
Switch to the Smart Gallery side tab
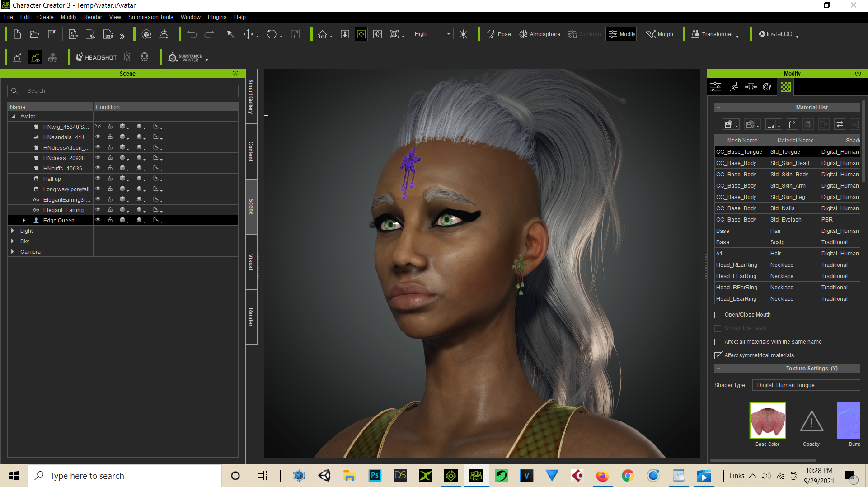tap(251, 97)
